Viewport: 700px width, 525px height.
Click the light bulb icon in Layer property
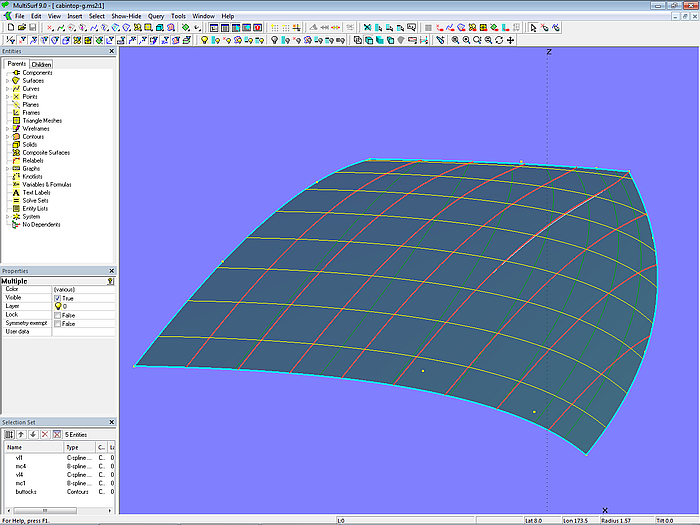(57, 306)
